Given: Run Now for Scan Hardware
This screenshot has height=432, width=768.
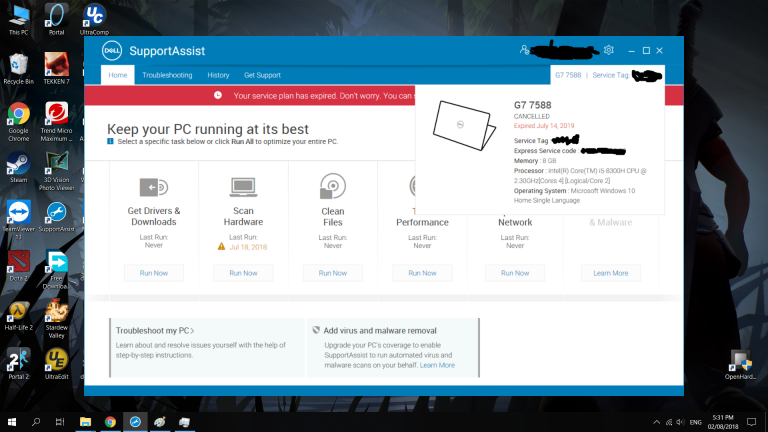Looking at the screenshot, I should 243,273.
